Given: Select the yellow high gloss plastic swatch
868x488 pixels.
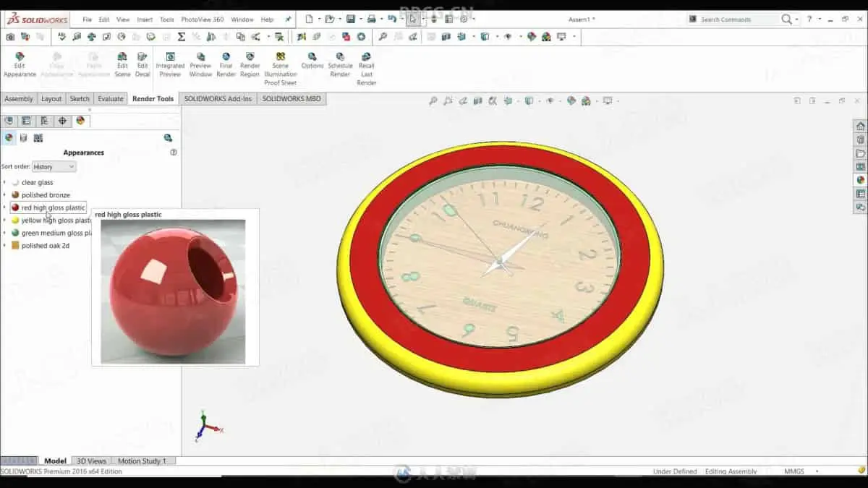Looking at the screenshot, I should (x=15, y=221).
